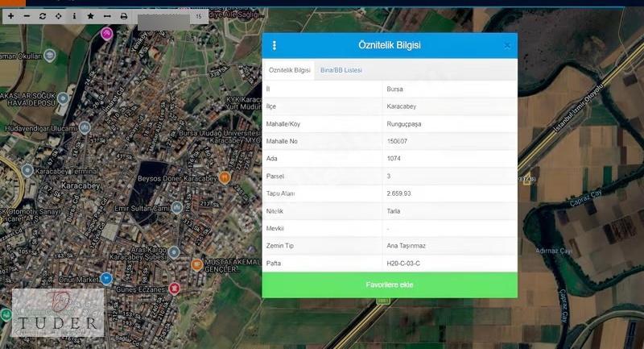
Task: Print the map via printer icon
Action: 124,16
